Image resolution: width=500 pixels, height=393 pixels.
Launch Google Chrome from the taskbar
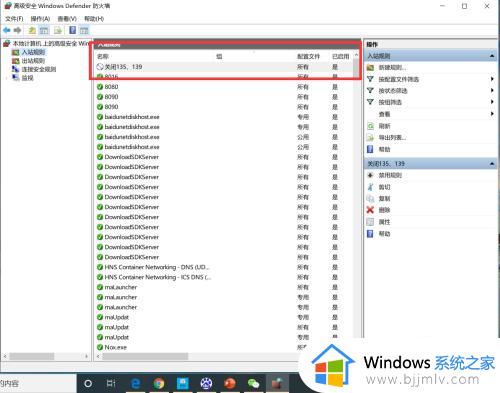159,384
